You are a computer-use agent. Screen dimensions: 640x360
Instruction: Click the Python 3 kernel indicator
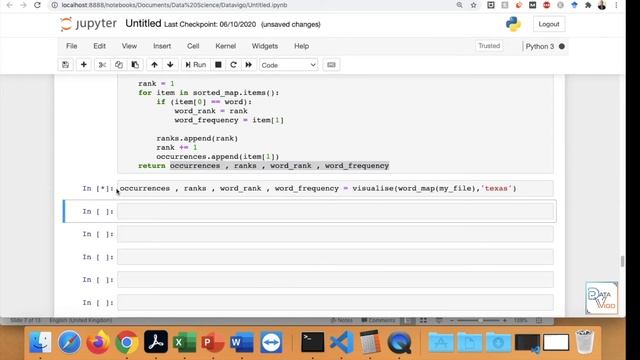click(x=544, y=46)
